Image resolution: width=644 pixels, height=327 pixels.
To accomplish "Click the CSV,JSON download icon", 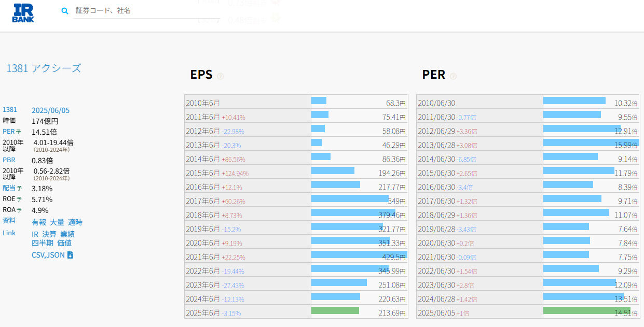I will click(x=71, y=255).
